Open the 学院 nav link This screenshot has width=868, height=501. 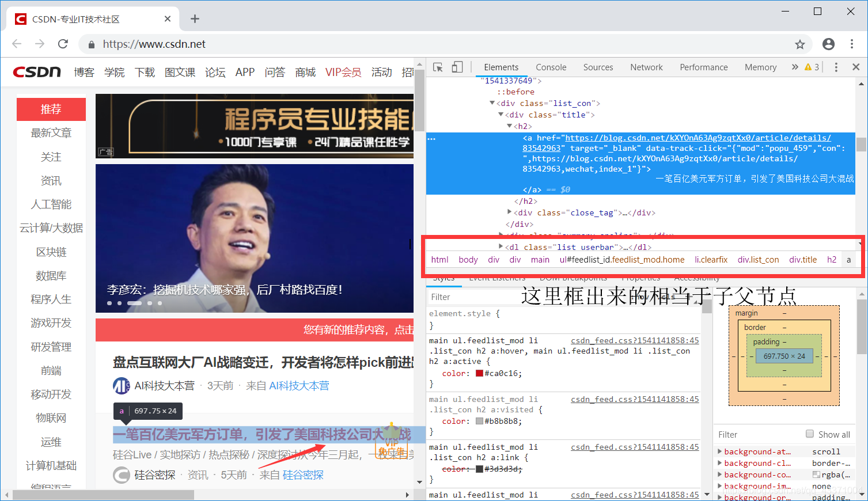point(114,72)
